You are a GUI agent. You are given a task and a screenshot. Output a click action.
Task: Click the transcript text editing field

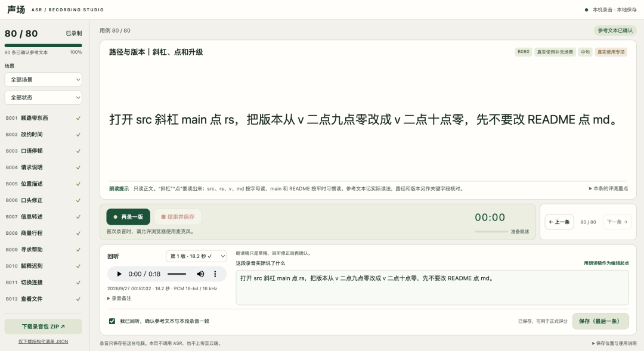point(432,287)
